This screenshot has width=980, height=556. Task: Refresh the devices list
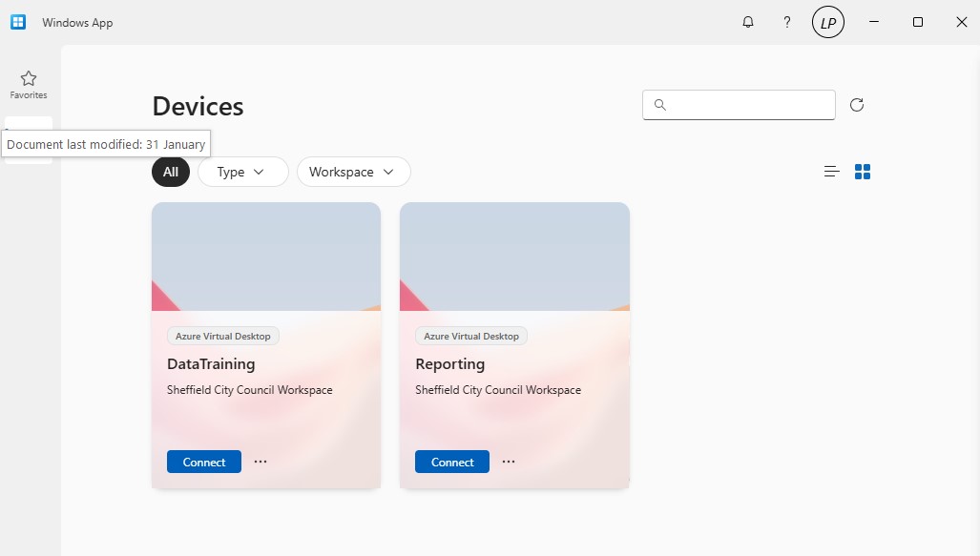857,105
